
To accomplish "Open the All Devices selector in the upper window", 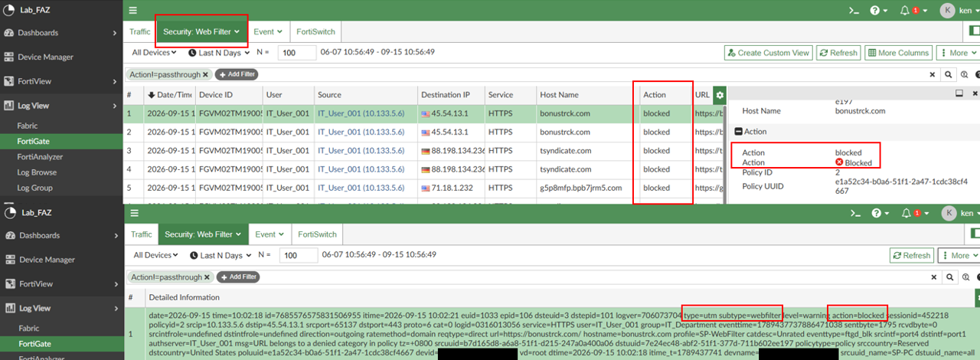I will tap(155, 53).
